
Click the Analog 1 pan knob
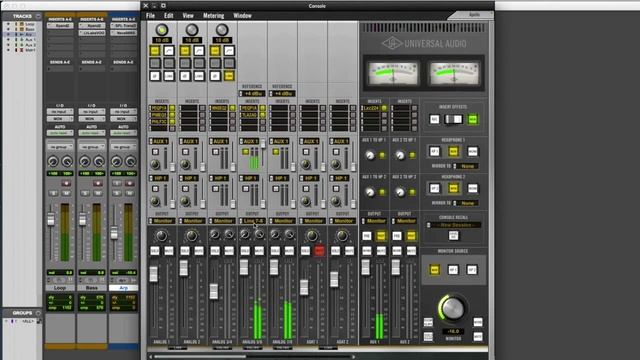tap(162, 236)
